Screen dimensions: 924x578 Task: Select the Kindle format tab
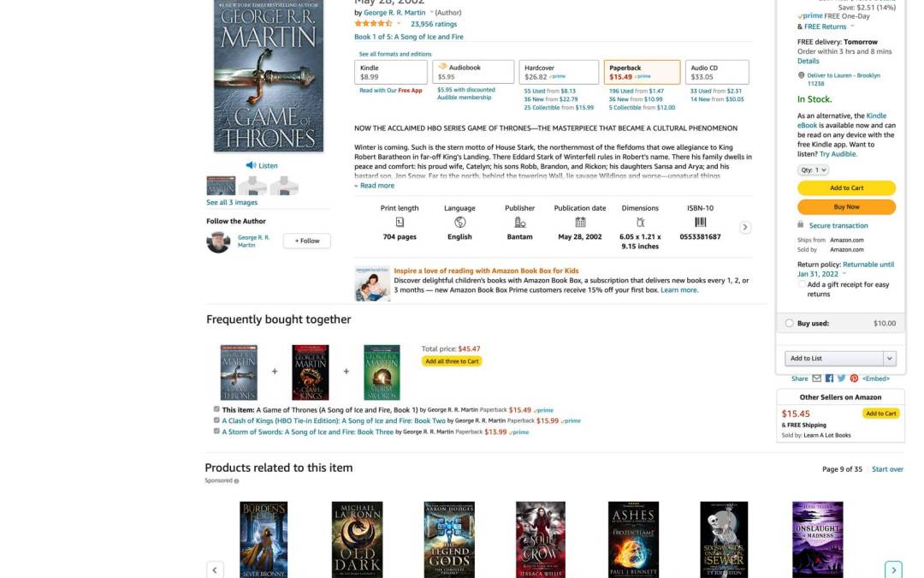click(x=391, y=72)
